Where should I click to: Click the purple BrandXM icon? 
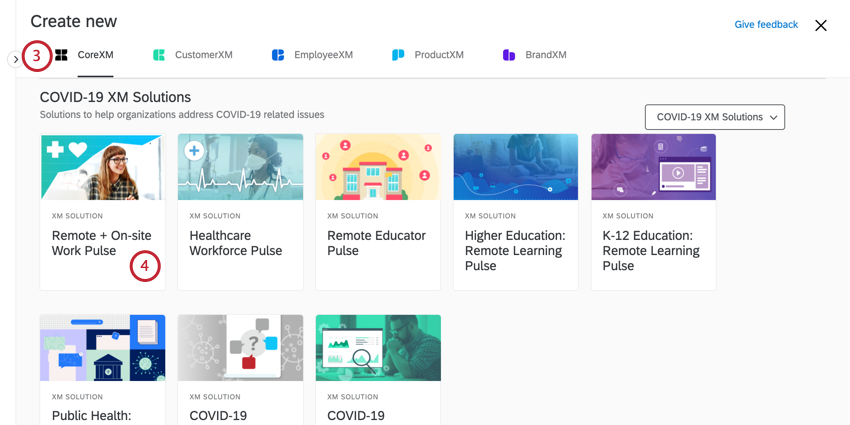pyautogui.click(x=509, y=55)
